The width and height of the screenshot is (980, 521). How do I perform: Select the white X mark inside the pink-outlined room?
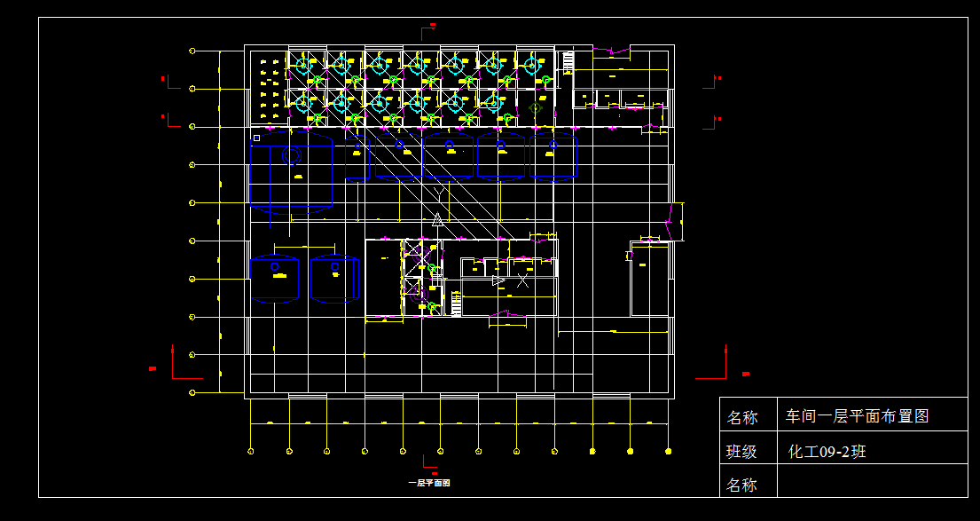pyautogui.click(x=523, y=280)
